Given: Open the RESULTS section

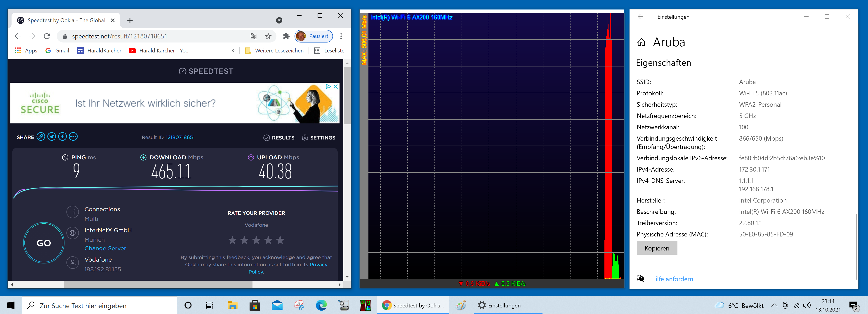Looking at the screenshot, I should pos(279,138).
